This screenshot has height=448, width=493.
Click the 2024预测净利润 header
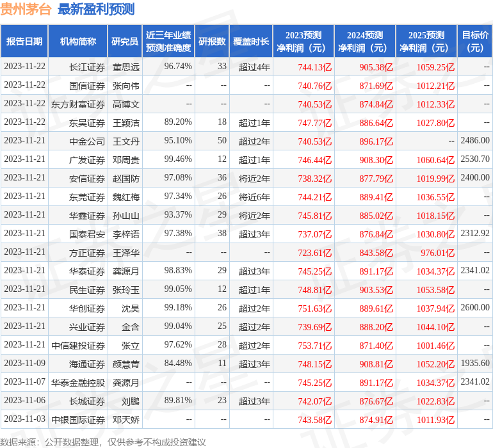[365, 41]
